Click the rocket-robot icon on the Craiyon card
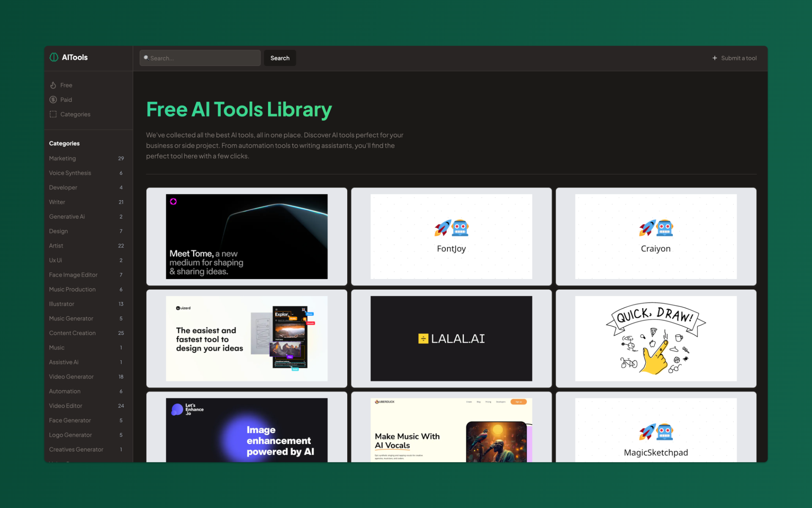 [x=656, y=228]
